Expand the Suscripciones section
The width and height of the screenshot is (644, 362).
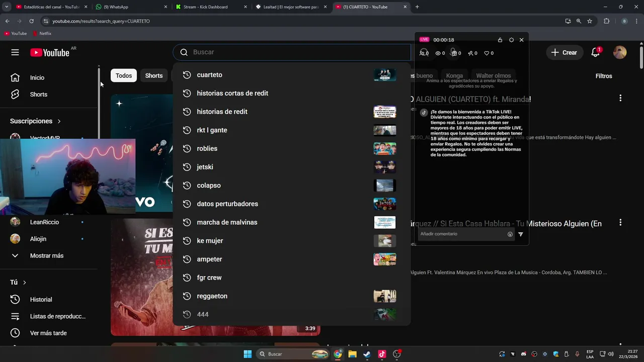35,121
